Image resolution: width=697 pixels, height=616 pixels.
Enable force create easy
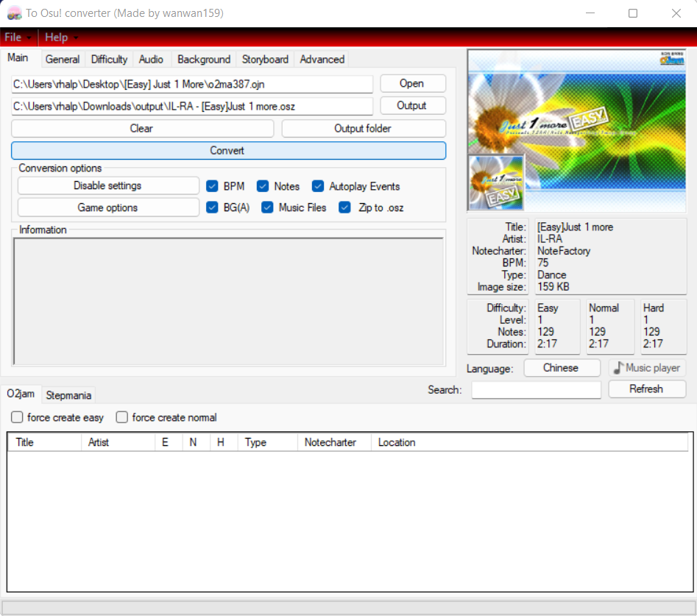tap(17, 417)
